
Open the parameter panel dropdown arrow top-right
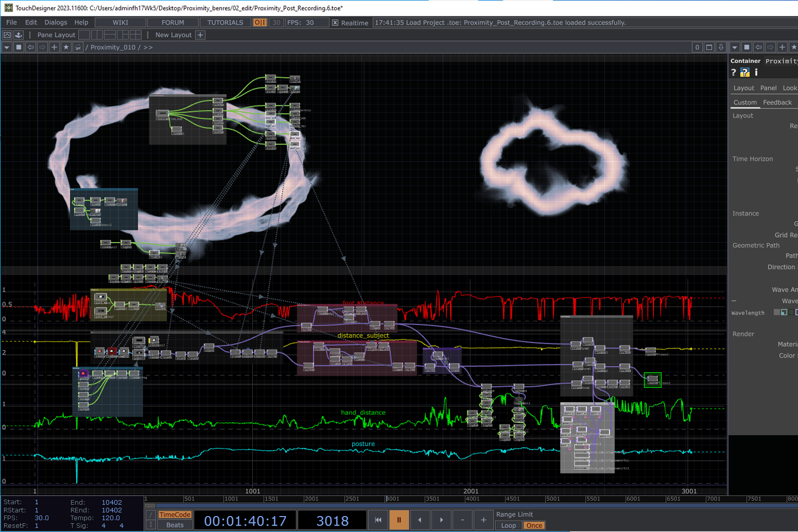735,47
